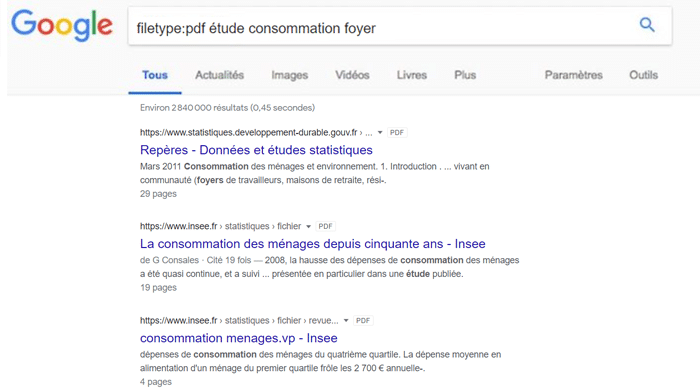This screenshot has width=700, height=390.
Task: Expand dropdown arrow beside statistiques.developpement-durable.gouv.fr URL
Action: tap(380, 133)
